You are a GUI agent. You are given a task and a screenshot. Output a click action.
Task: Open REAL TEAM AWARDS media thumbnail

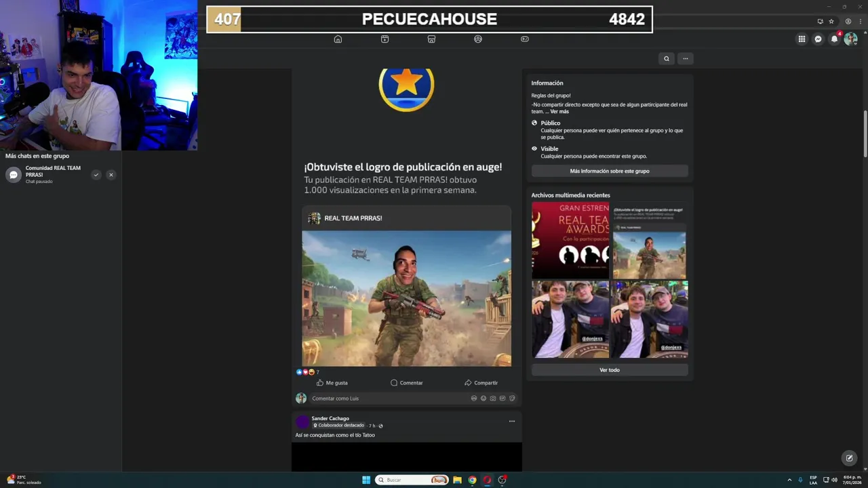[570, 240]
